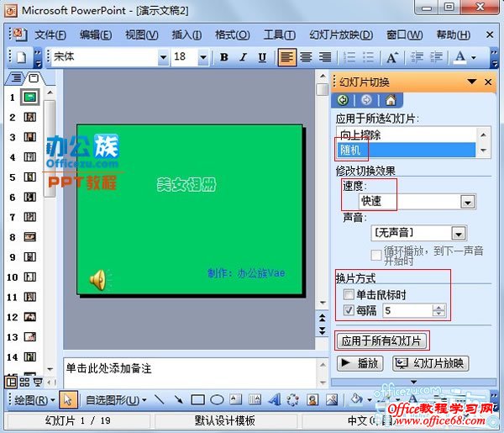
Task: Insert WordArt
Action: point(274,400)
